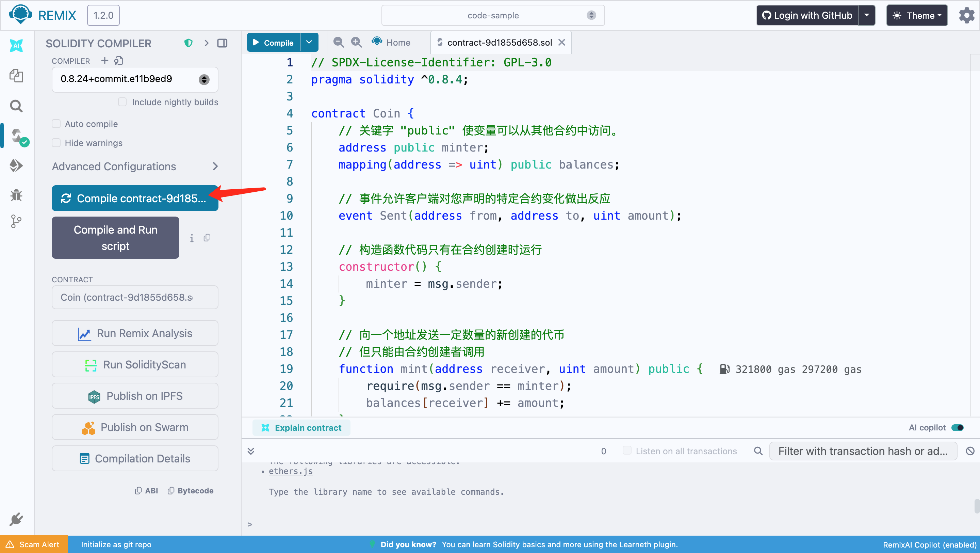Click the transaction hash filter field
980x553 pixels.
tap(863, 451)
